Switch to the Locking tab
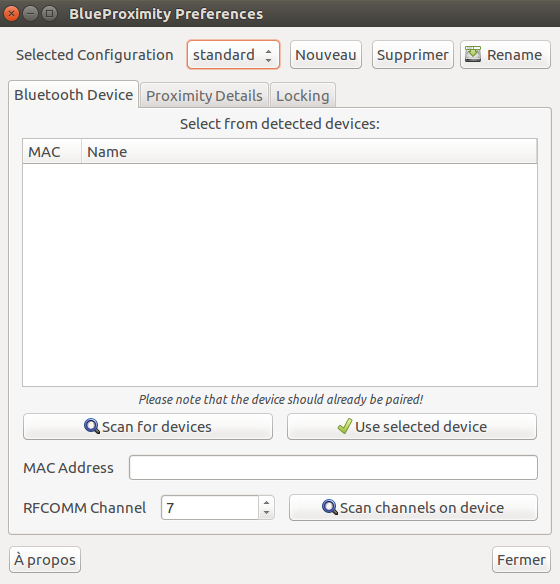Viewport: 560px width, 584px height. tap(303, 96)
